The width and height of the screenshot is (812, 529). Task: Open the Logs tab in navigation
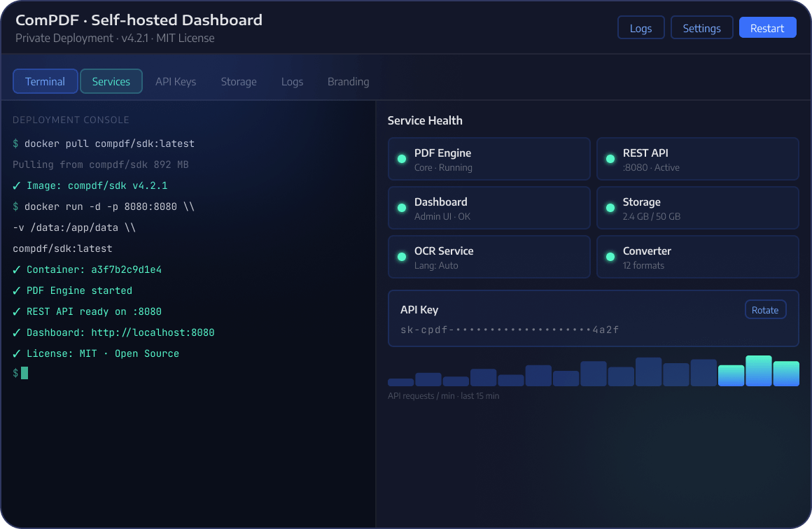(292, 81)
